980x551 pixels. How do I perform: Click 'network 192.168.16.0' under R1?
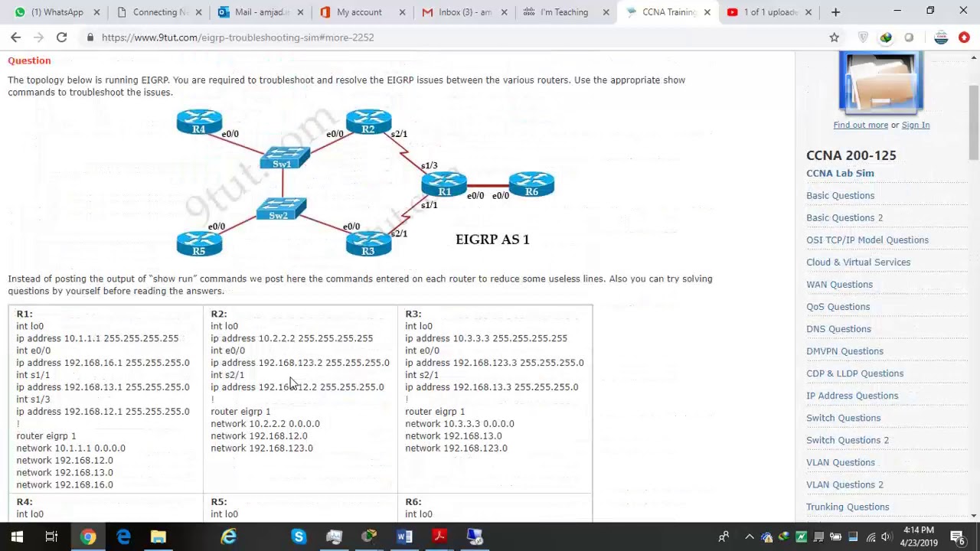pos(64,484)
